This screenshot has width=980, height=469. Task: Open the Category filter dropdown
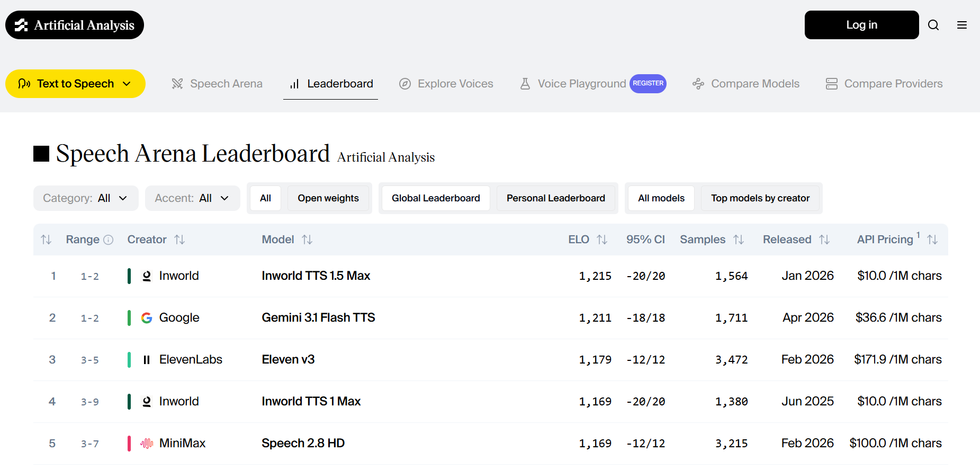tap(86, 198)
